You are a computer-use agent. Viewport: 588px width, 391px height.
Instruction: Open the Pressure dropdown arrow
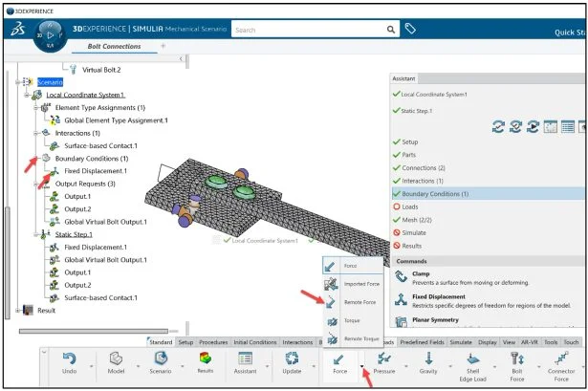406,366
